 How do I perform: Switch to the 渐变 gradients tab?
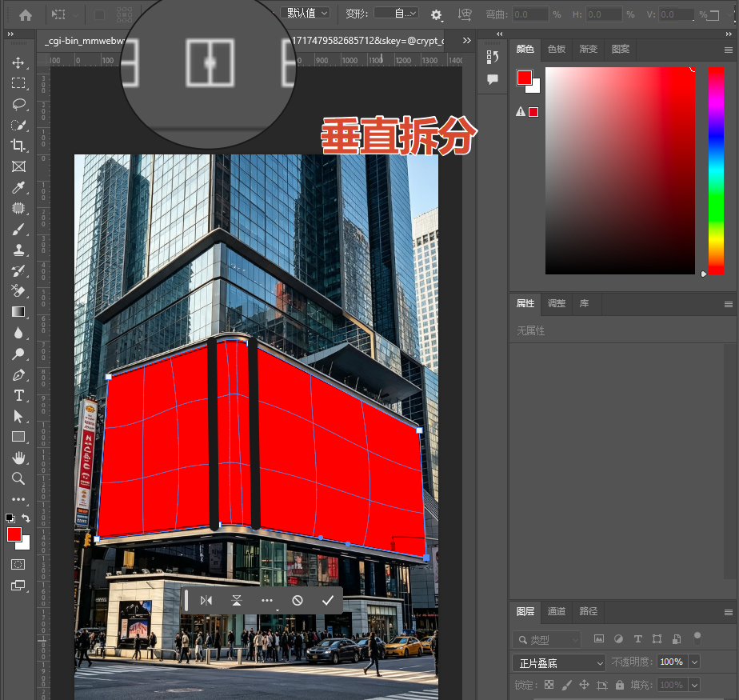pos(588,49)
